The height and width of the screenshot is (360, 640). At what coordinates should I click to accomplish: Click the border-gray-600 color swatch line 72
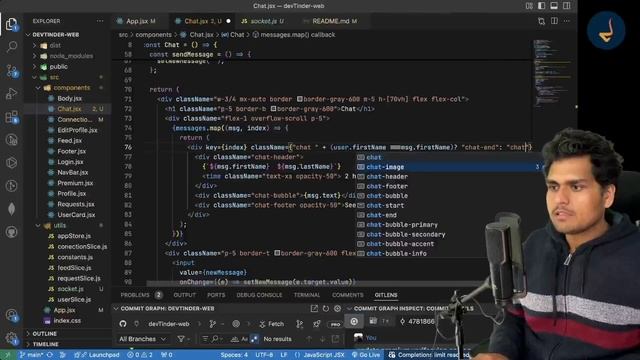273,109
